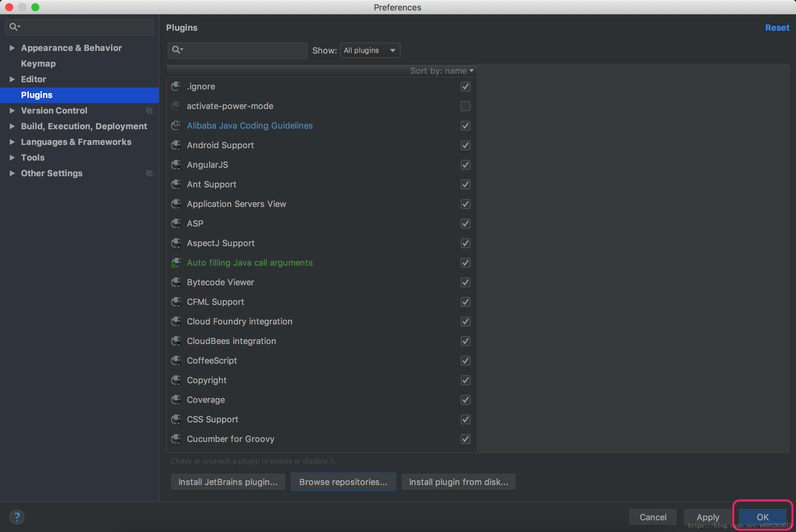Open the Show All plugins dropdown
Screen dimensions: 796x532
click(x=370, y=50)
